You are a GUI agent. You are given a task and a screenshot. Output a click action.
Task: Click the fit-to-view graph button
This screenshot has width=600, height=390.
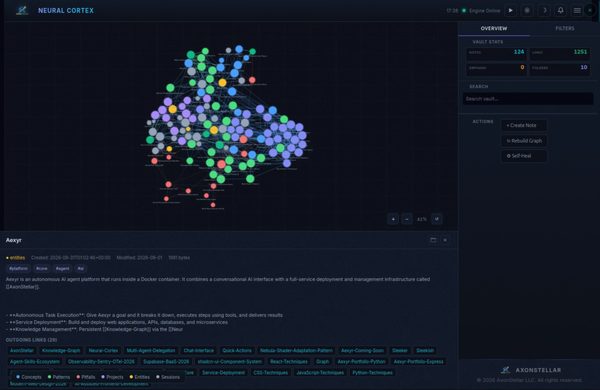(437, 219)
